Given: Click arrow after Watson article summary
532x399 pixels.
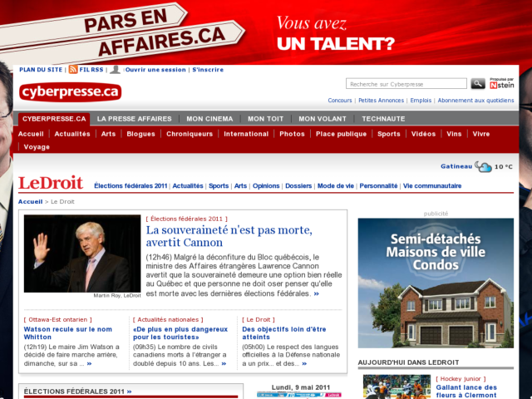Looking at the screenshot, I should point(89,364).
